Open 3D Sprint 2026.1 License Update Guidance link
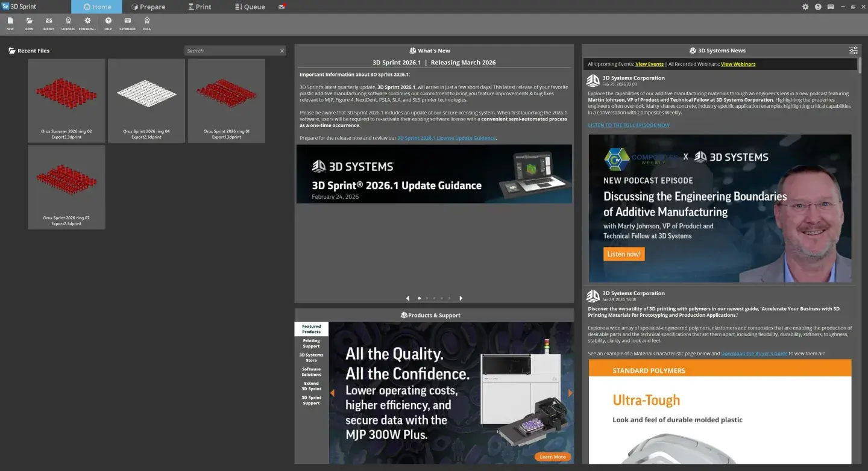The width and height of the screenshot is (868, 471). pos(446,138)
